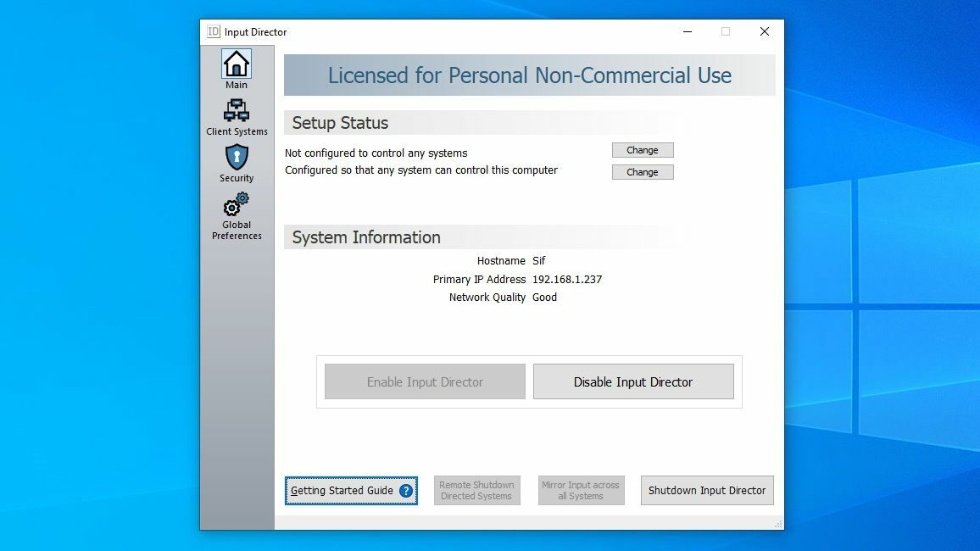Click the blue question mark help icon

406,491
